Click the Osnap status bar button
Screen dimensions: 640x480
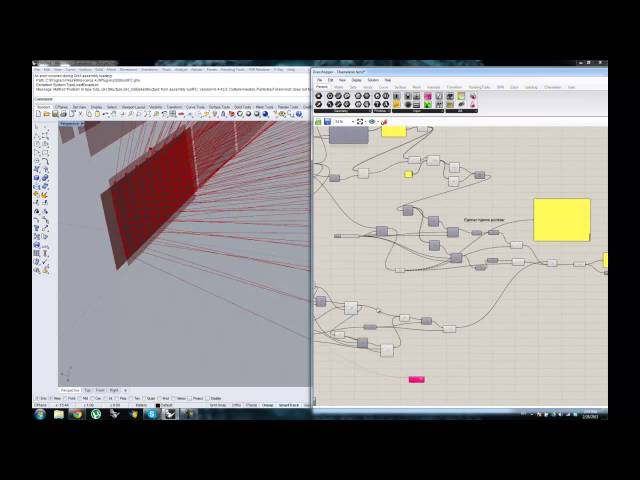(x=268, y=405)
